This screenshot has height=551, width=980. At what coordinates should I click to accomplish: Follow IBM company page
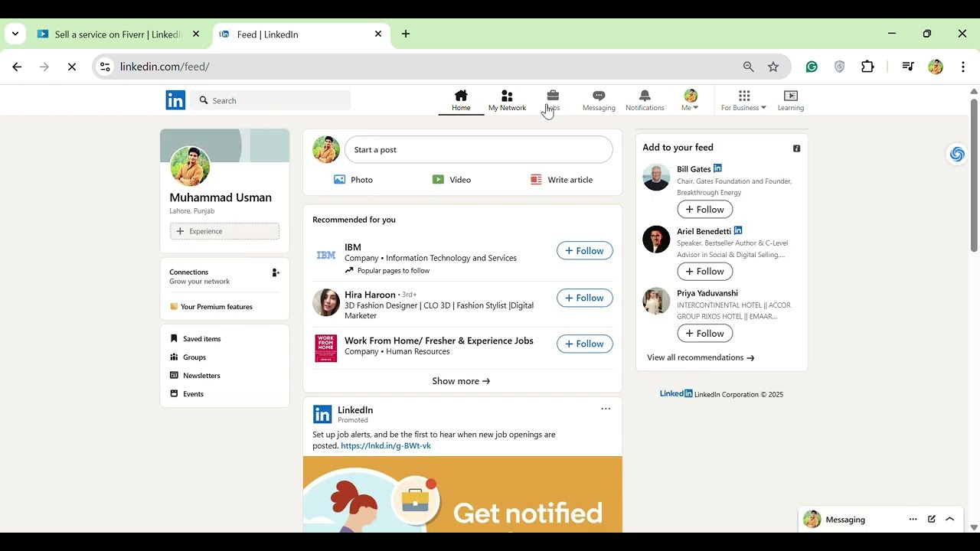point(585,251)
